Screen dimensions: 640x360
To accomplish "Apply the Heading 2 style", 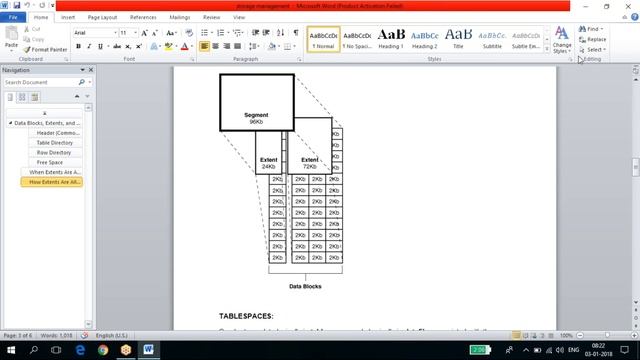I will 424,40.
